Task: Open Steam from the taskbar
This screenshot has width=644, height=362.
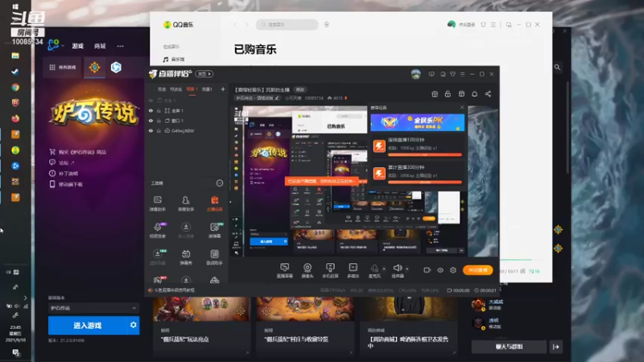Action: tap(15, 72)
